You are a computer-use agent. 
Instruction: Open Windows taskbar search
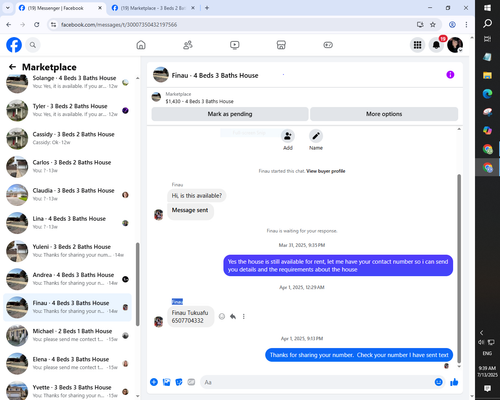click(x=487, y=23)
